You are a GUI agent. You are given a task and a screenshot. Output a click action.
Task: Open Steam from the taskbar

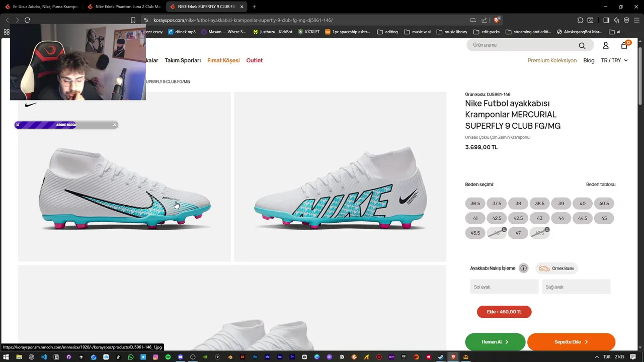441,357
